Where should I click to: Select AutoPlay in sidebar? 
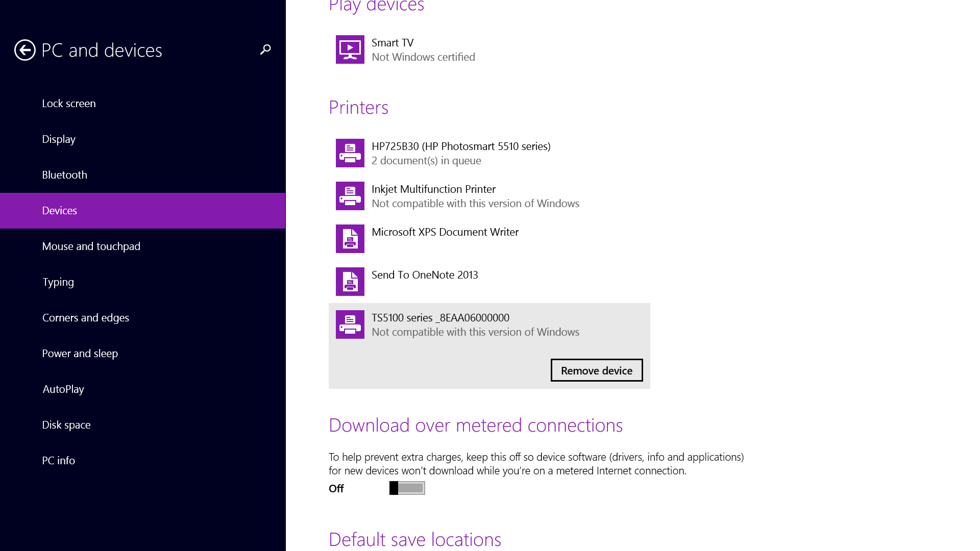point(63,389)
